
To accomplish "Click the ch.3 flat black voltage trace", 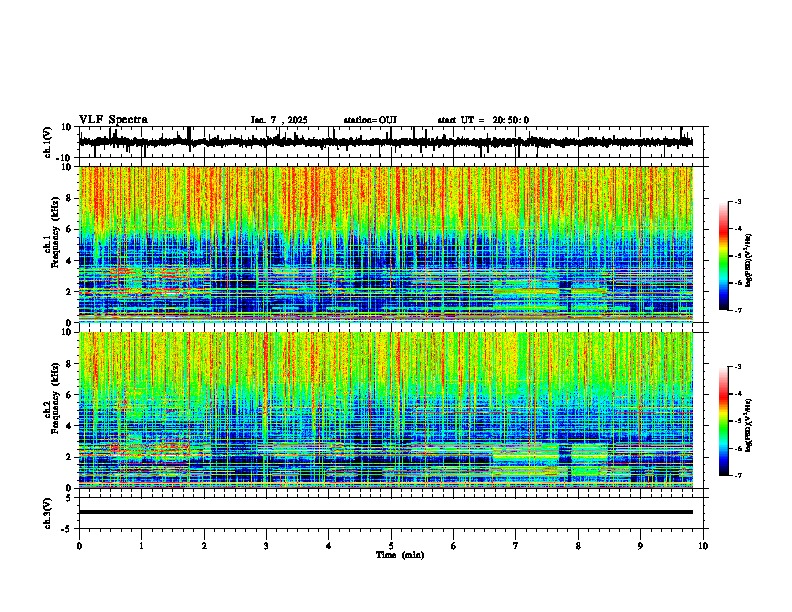I will tap(386, 512).
